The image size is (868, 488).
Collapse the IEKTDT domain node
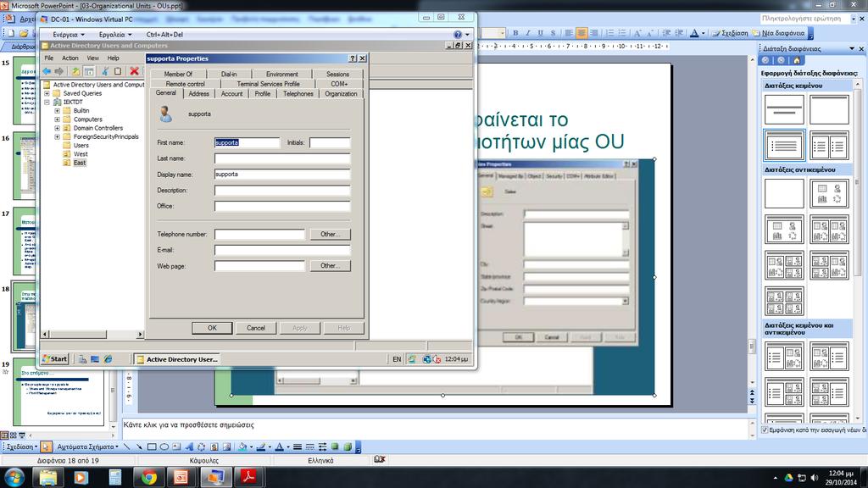(x=47, y=103)
